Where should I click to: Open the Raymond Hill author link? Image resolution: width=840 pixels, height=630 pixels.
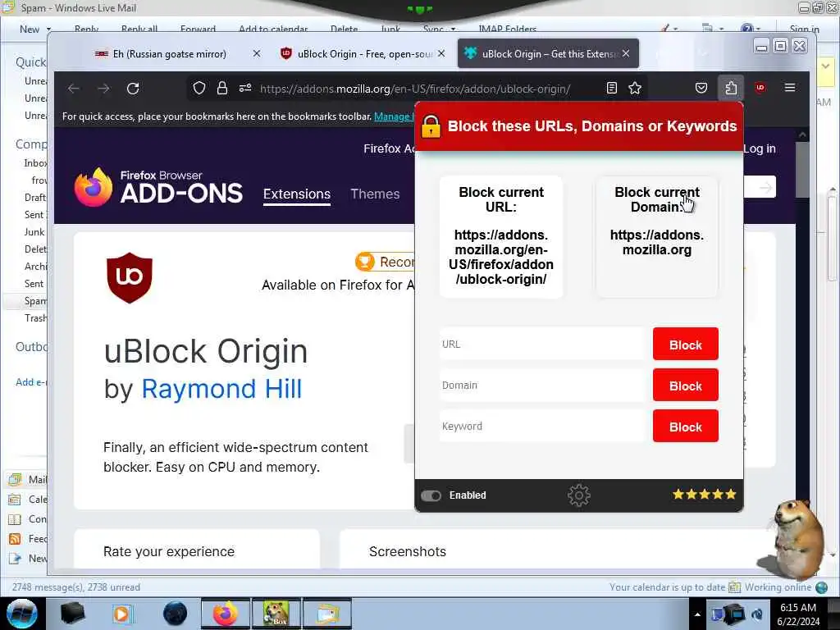(221, 389)
